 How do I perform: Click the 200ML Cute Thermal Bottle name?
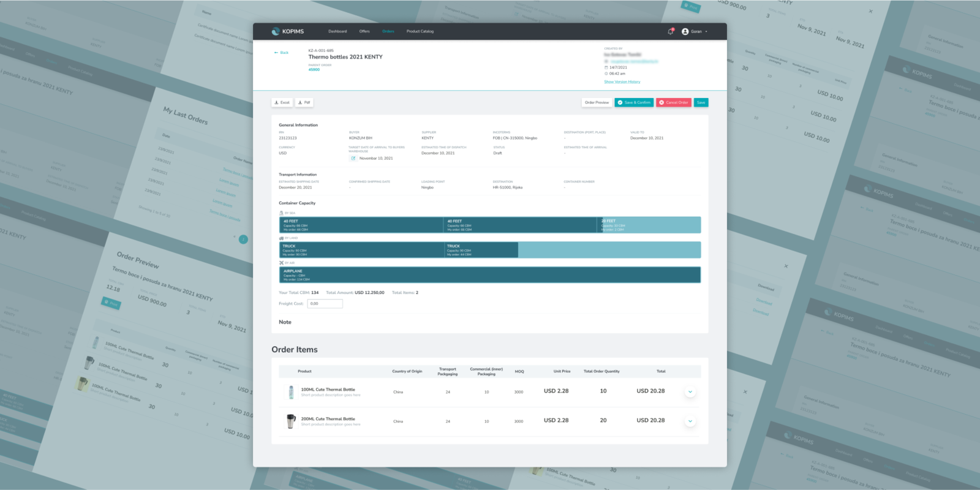(x=328, y=419)
